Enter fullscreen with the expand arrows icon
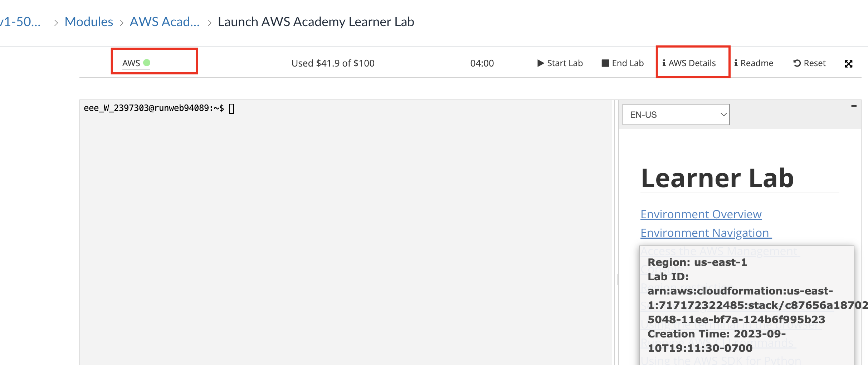The width and height of the screenshot is (868, 365). 849,64
